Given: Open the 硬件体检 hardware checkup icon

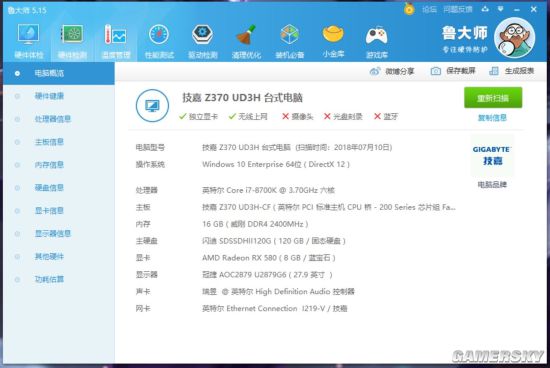Looking at the screenshot, I should (x=28, y=41).
